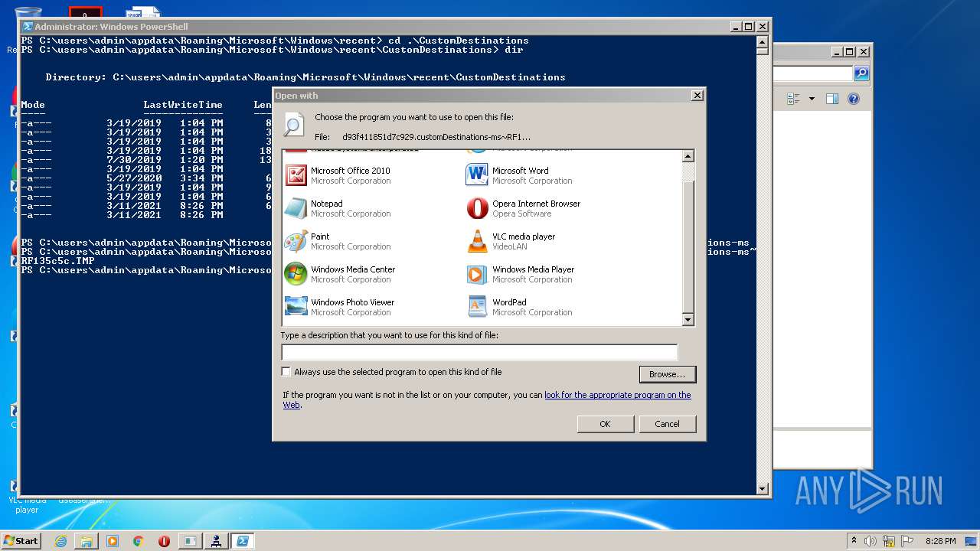This screenshot has width=980, height=551.
Task: Click the Notepad label text
Action: (x=327, y=204)
